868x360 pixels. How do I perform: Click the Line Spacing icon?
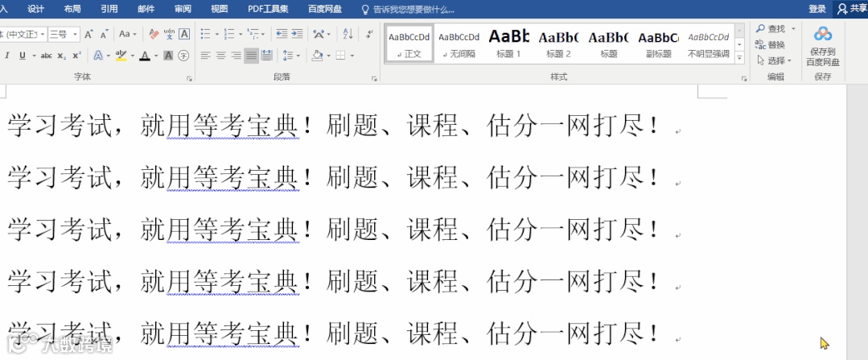(288, 56)
